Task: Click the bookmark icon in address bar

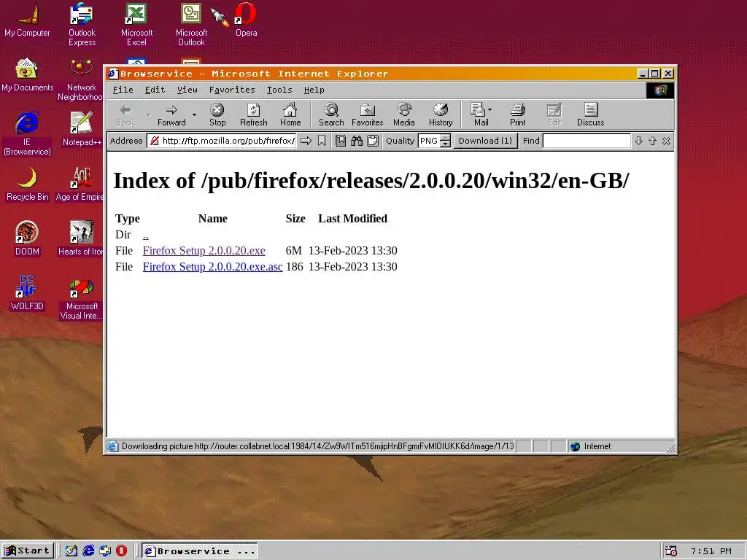Action: click(x=322, y=141)
